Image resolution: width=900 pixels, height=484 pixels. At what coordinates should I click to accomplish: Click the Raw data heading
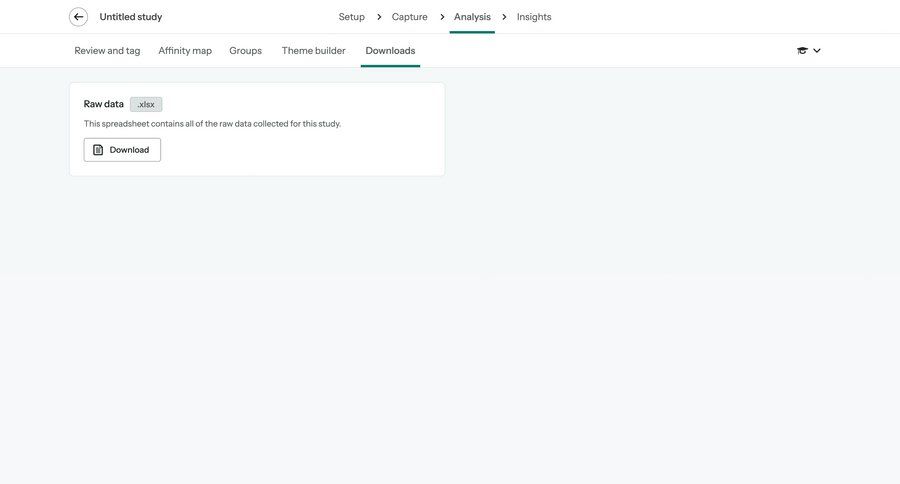tap(104, 104)
